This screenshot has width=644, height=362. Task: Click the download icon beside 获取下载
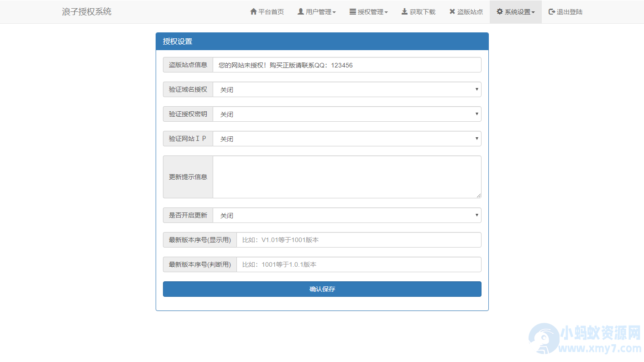pyautogui.click(x=404, y=11)
